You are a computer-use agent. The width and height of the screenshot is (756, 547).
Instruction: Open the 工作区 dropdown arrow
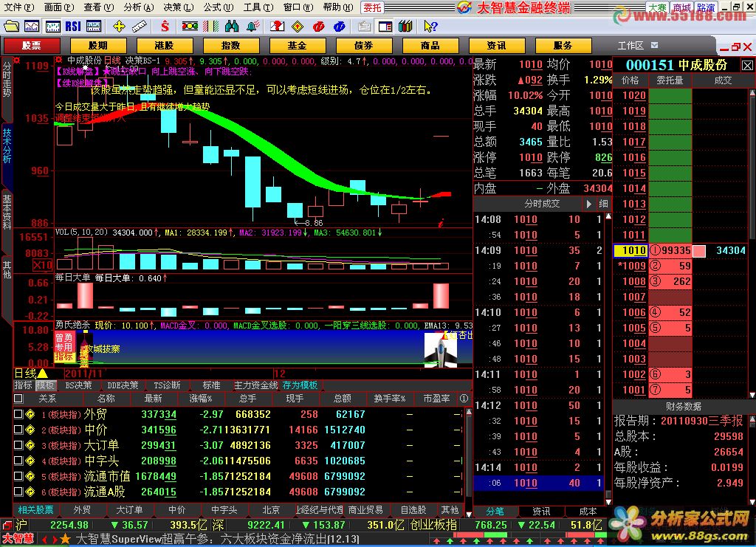click(x=654, y=45)
